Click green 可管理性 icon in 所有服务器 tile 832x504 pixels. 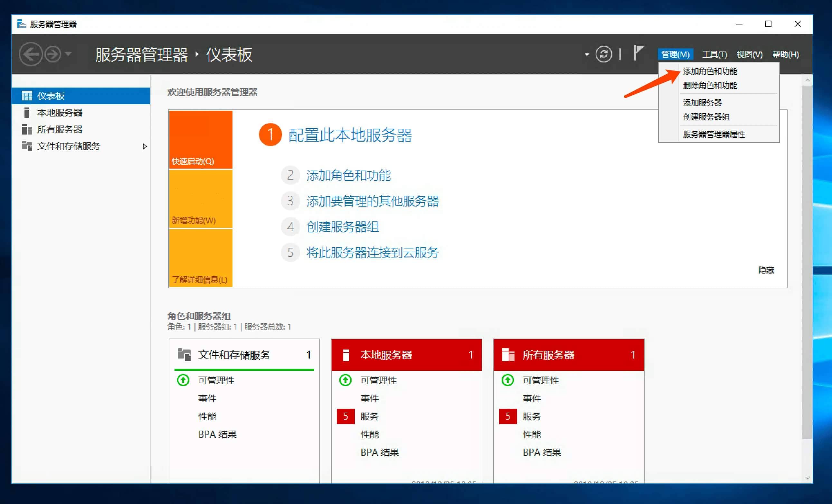coord(507,380)
